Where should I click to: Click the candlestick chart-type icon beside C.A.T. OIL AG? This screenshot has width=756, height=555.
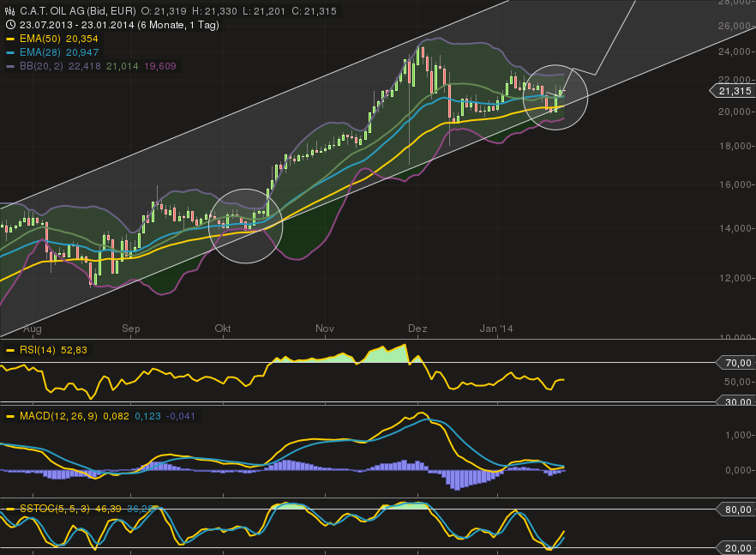pos(9,11)
